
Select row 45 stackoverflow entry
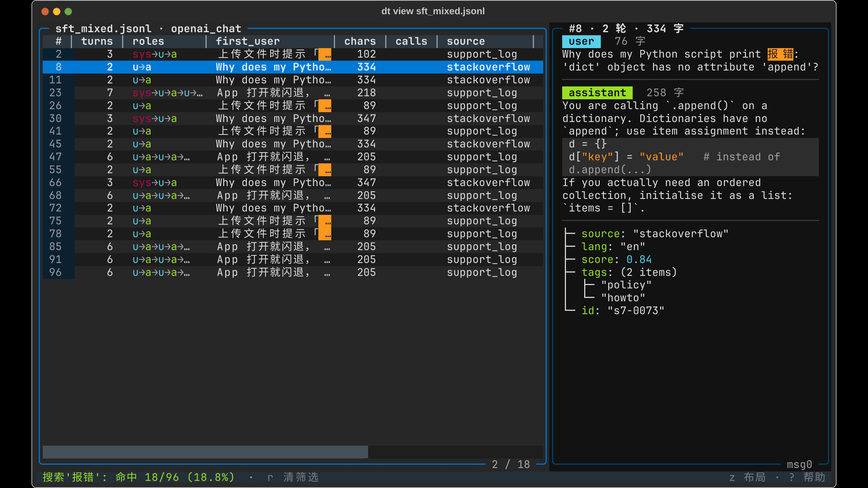click(x=293, y=144)
